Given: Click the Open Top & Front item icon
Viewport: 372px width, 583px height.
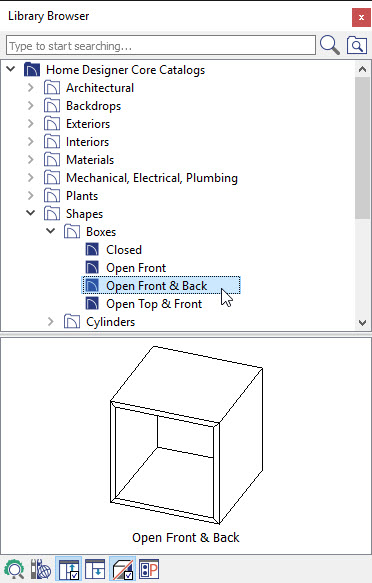Looking at the screenshot, I should tap(92, 303).
